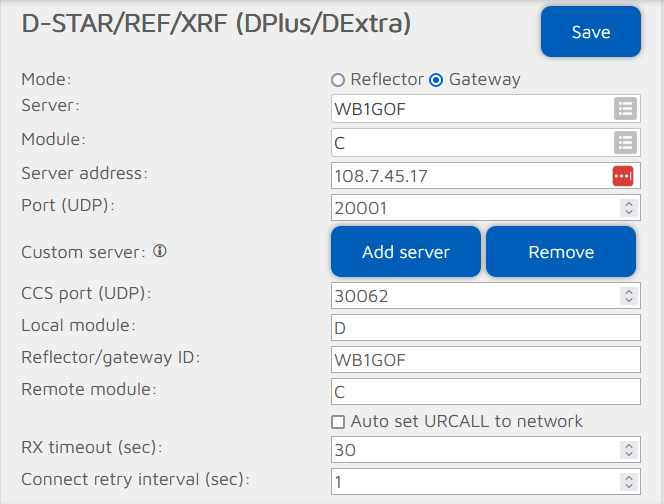The height and width of the screenshot is (504, 664).
Task: Click the Custom server info icon
Action: [159, 252]
